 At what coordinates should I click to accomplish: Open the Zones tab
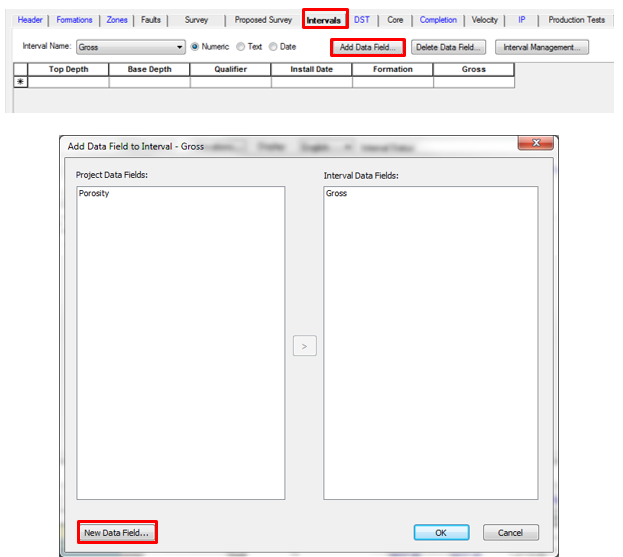pyautogui.click(x=117, y=20)
